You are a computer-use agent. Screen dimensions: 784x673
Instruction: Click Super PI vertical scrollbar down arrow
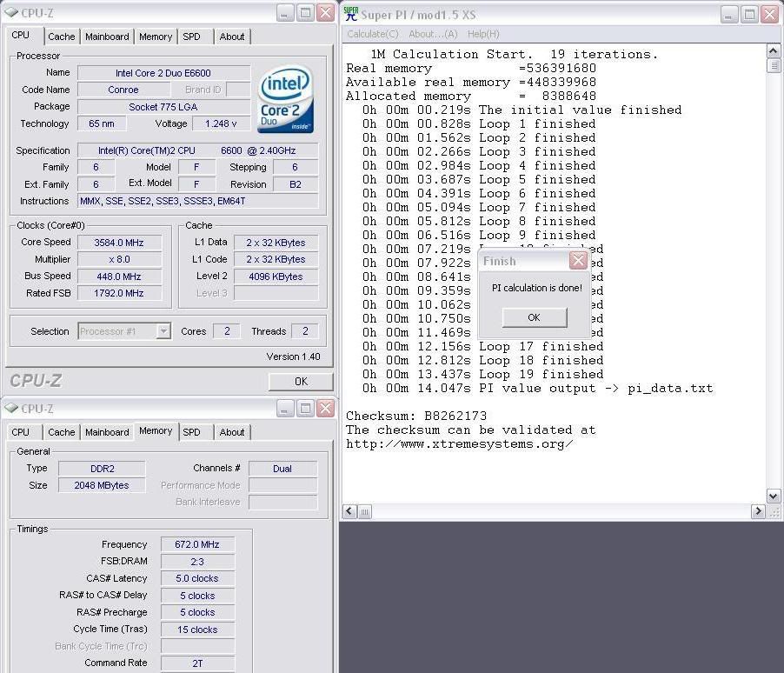tap(773, 496)
